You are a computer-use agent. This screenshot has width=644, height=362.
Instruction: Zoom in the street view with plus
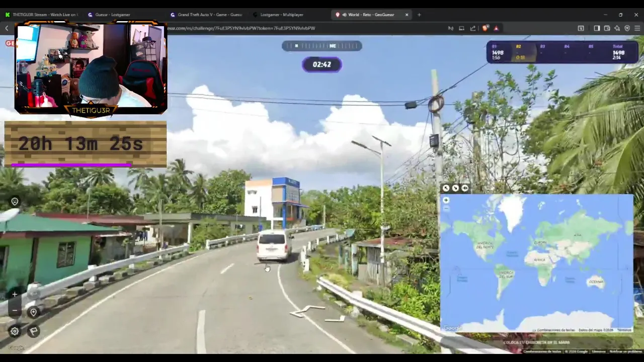coord(15,295)
